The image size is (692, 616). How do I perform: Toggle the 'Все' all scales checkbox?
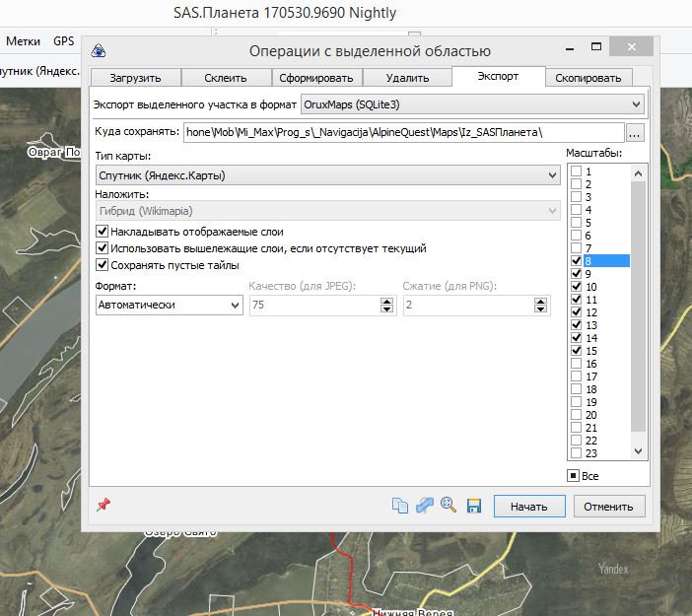click(573, 476)
